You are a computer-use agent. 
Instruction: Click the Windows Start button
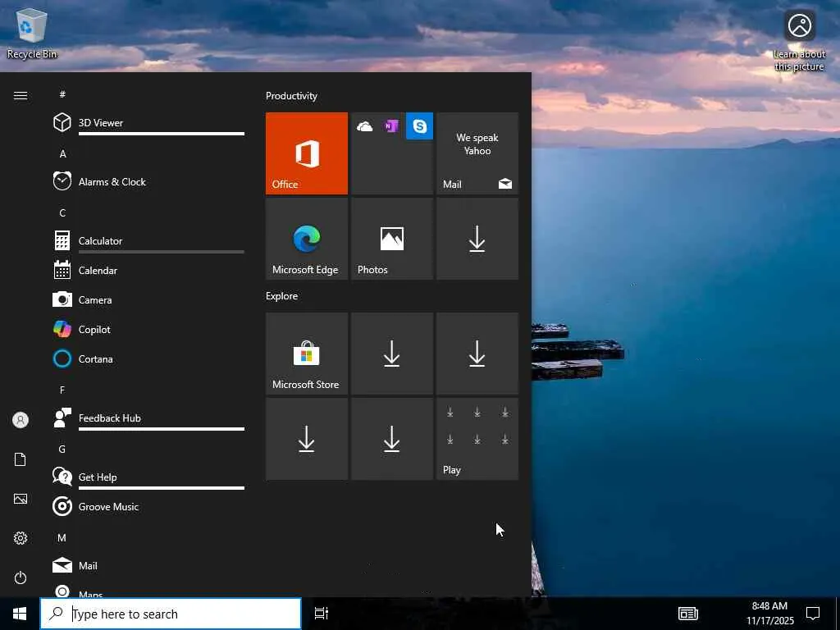tap(20, 614)
